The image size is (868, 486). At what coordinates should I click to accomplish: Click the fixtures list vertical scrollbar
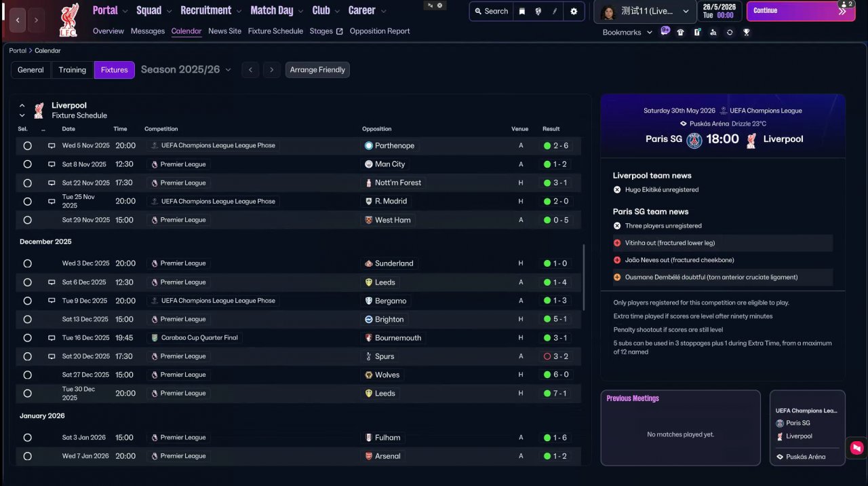coord(583,278)
